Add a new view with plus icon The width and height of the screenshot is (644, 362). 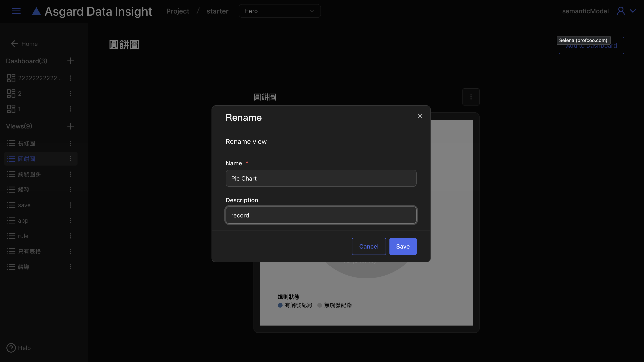pos(70,126)
